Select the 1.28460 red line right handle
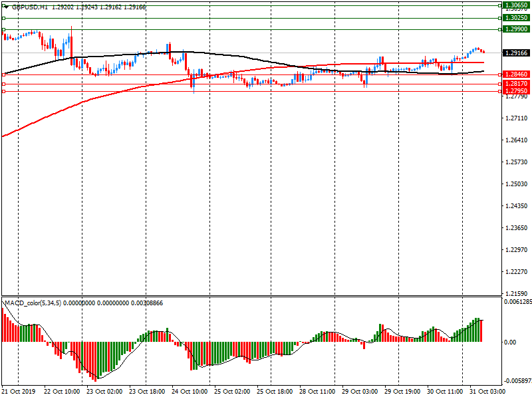Screen dimensions: 532x399 coord(498,74)
